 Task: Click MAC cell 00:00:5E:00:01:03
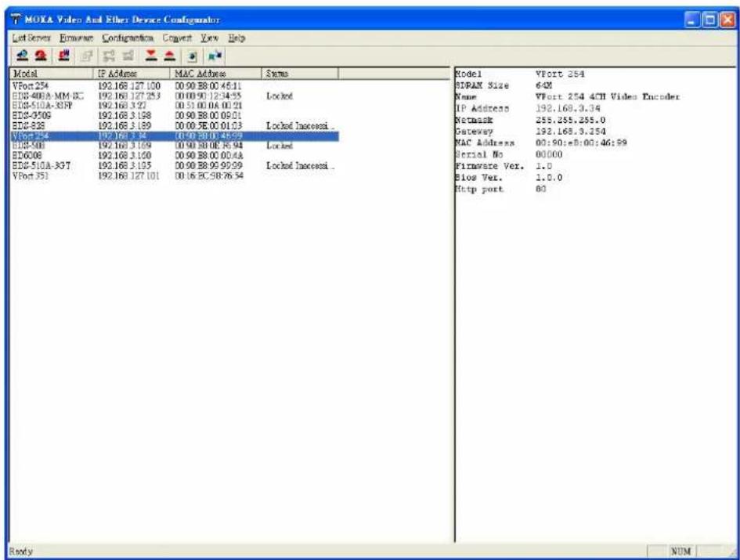click(208, 125)
